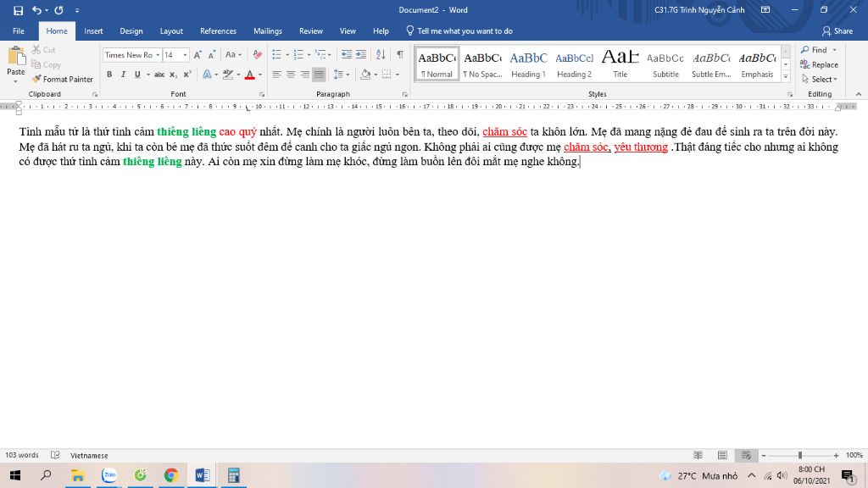The height and width of the screenshot is (488, 868).
Task: Click the Redo/Repeat icon
Action: click(x=58, y=10)
